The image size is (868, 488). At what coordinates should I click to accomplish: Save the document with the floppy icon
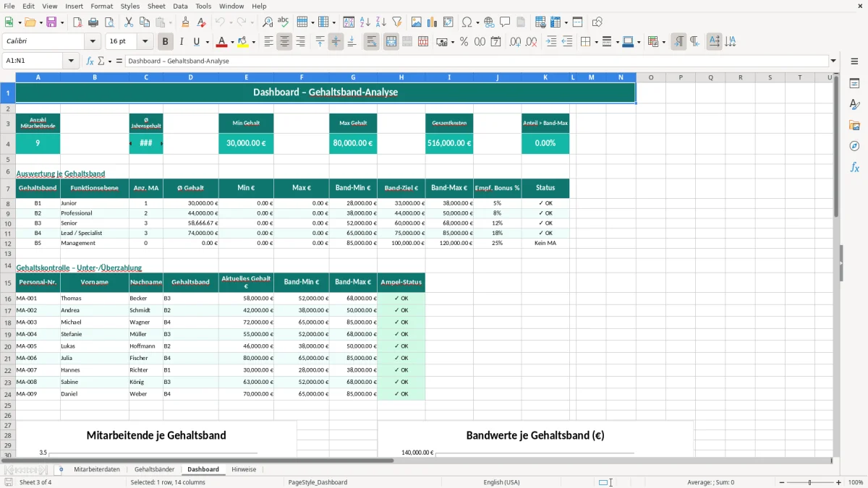coord(51,22)
